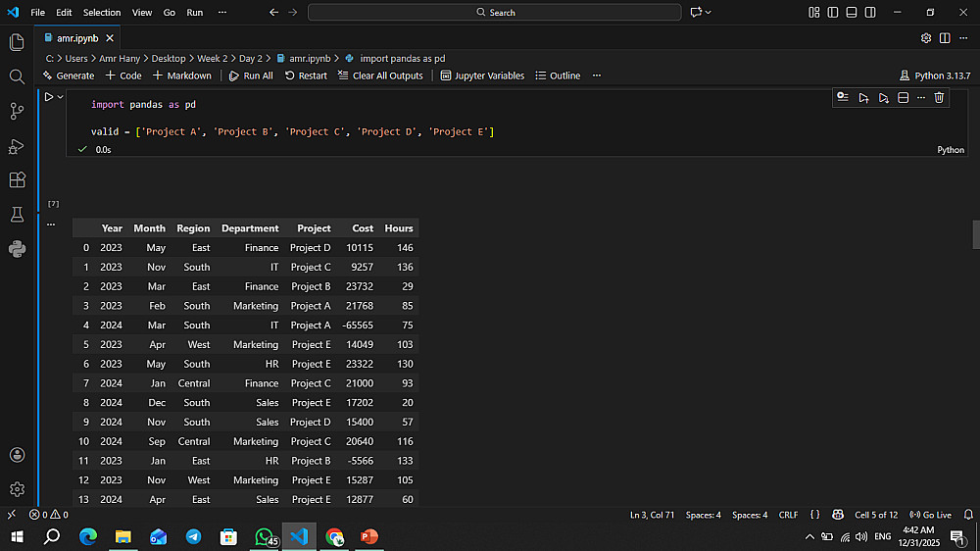
Task: Open the chat dropdown arrow
Action: 709,13
